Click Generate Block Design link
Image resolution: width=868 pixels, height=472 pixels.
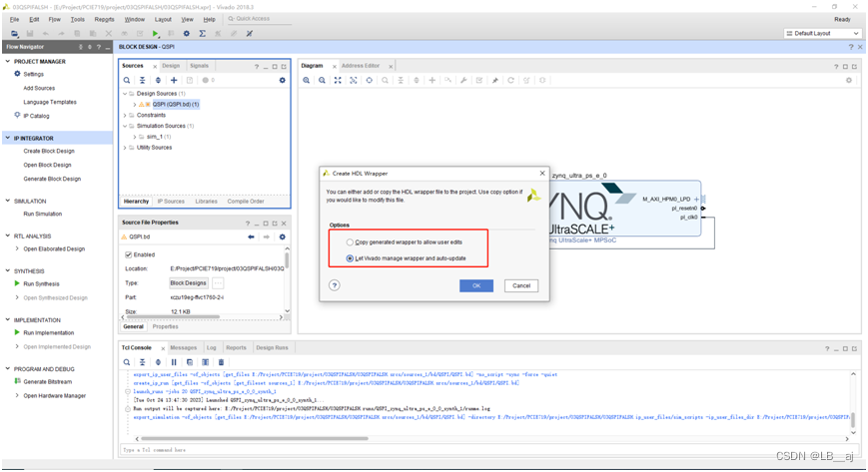click(x=52, y=180)
